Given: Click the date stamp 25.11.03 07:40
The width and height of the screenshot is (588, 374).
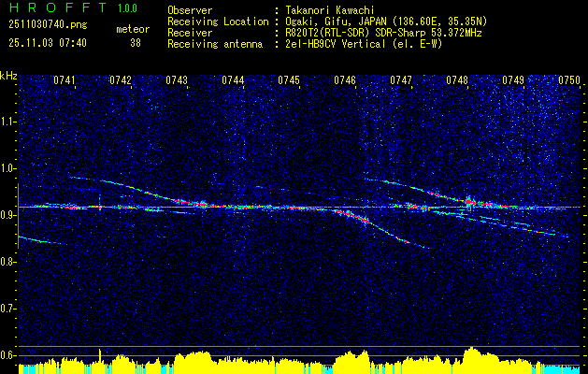Looking at the screenshot, I should point(48,43).
